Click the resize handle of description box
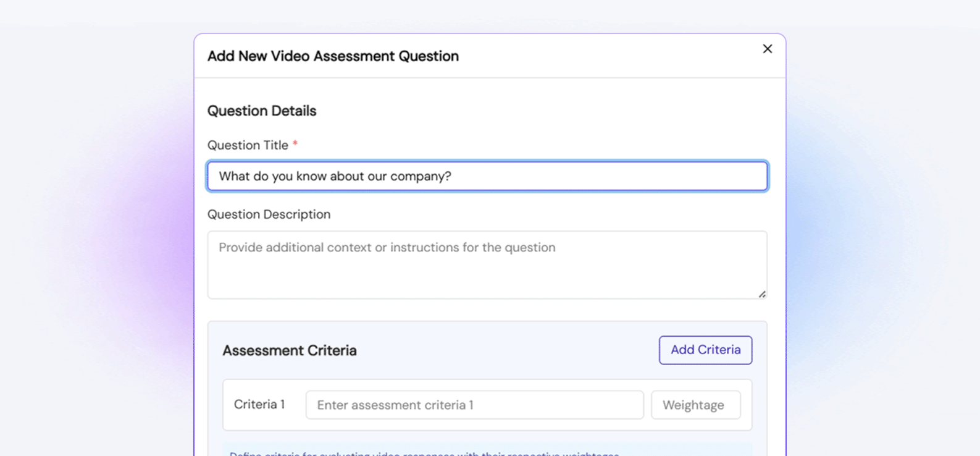The height and width of the screenshot is (456, 980). (762, 294)
